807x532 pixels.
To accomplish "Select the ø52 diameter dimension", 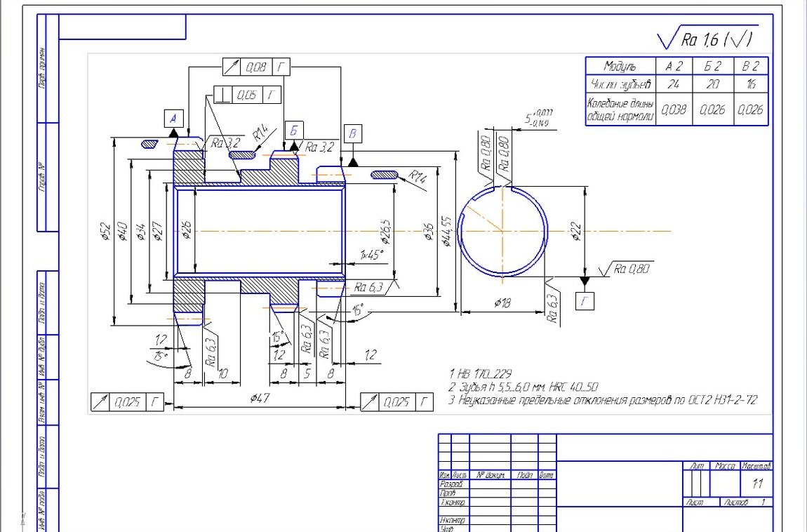I will 105,232.
